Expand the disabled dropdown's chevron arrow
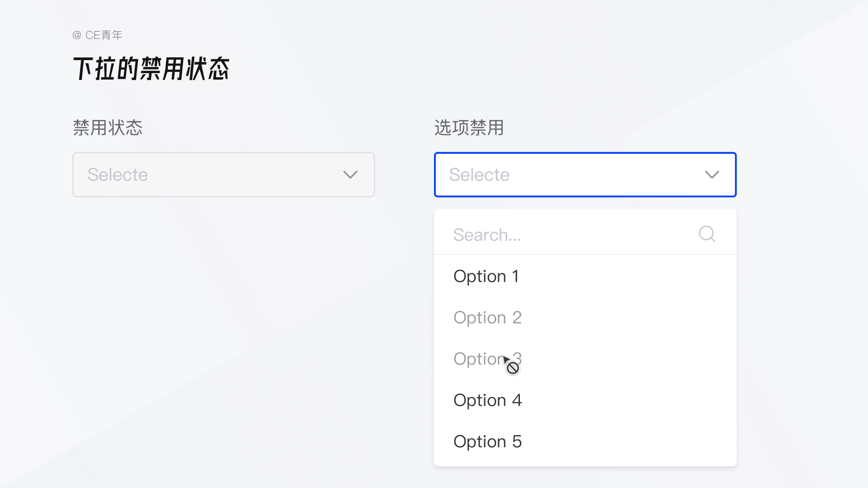 point(350,175)
